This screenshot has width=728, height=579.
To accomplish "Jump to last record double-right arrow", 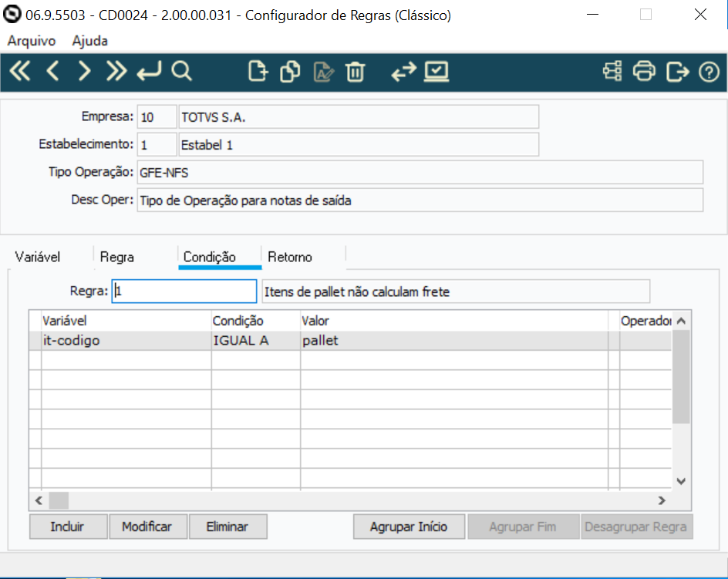I will tap(116, 72).
